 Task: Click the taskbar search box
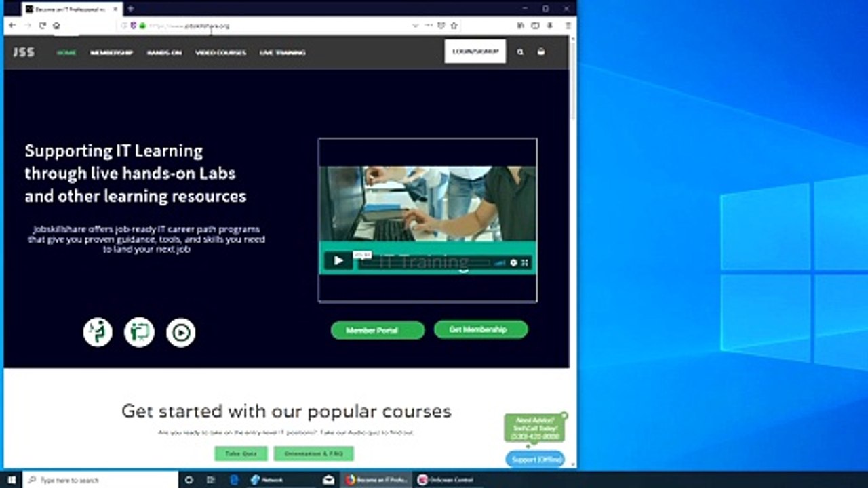(100, 480)
